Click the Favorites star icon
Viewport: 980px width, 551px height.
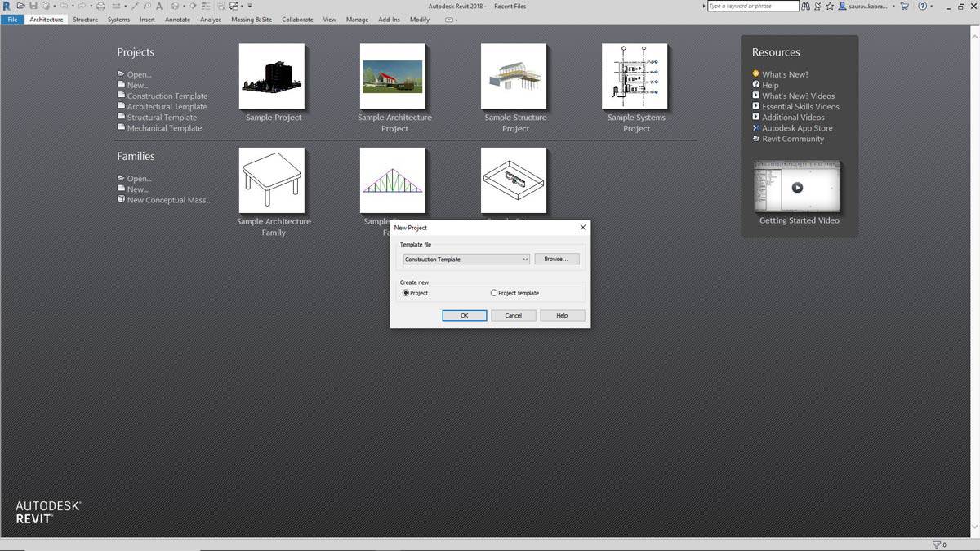click(830, 6)
